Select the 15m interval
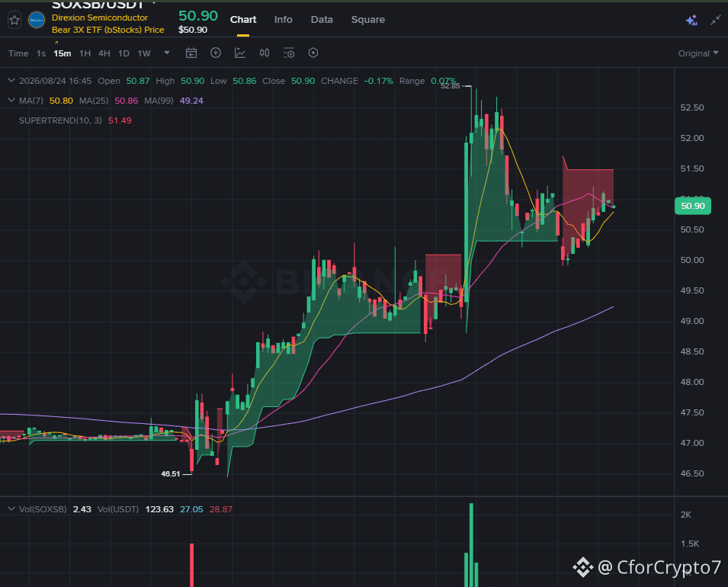This screenshot has height=587, width=728. click(63, 53)
